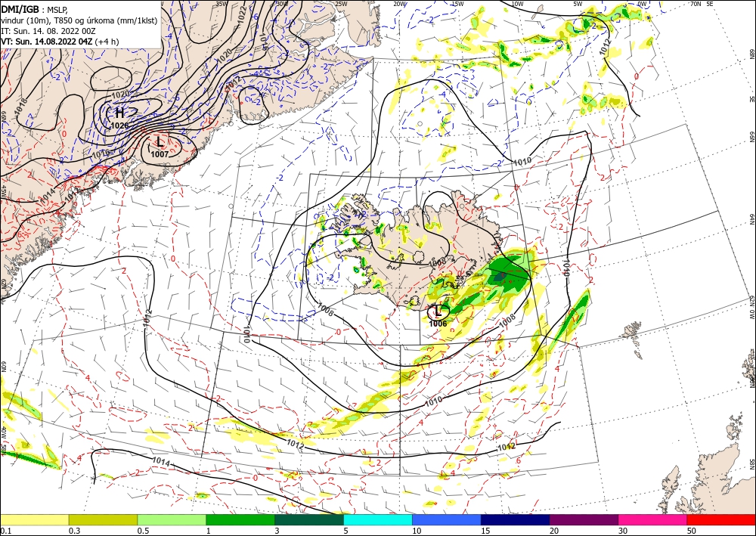This screenshot has height=536, width=756.
Task: Click the 1007 pressure value
Action: 160,154
